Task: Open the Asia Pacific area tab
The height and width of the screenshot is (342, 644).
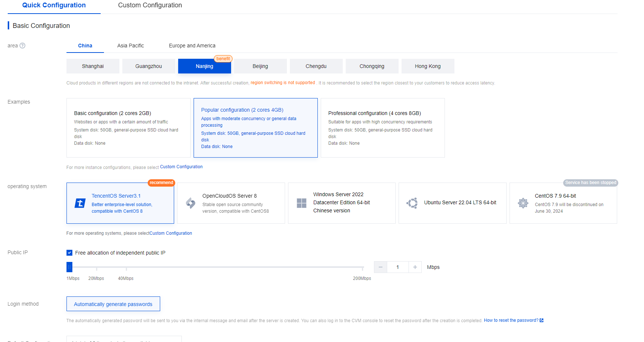Action: pos(130,46)
